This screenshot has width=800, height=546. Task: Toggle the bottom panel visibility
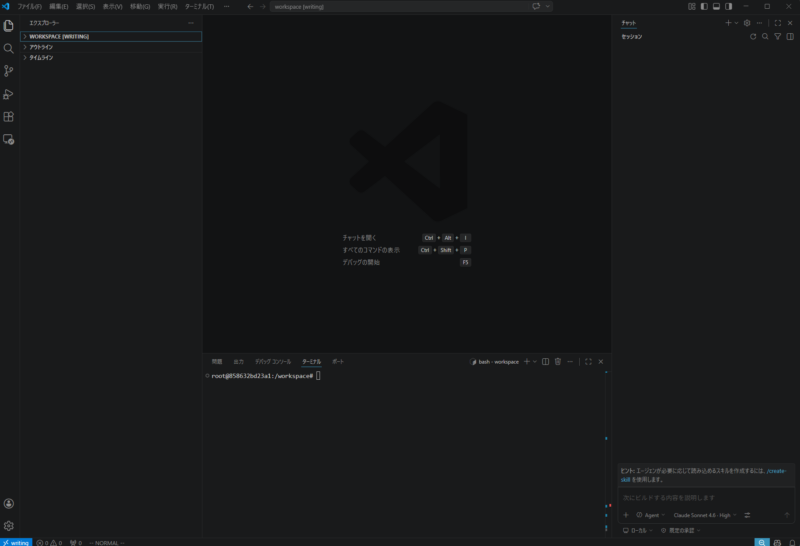[716, 7]
